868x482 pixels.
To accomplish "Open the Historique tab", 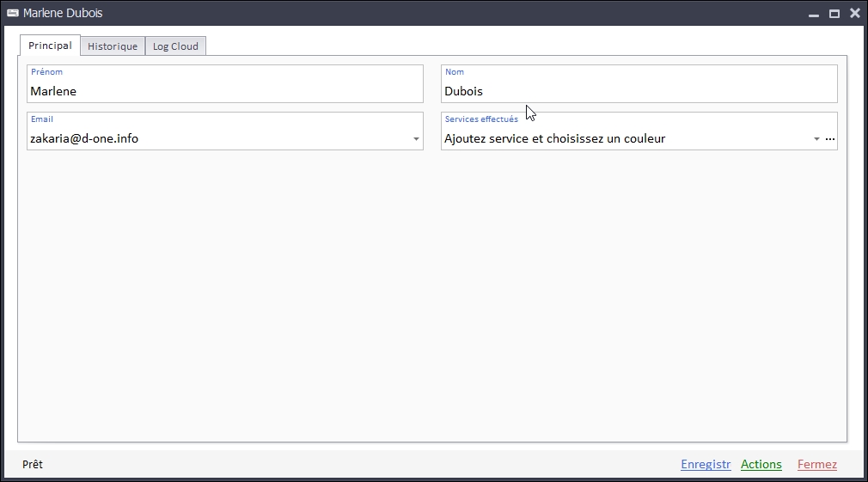I will [113, 46].
